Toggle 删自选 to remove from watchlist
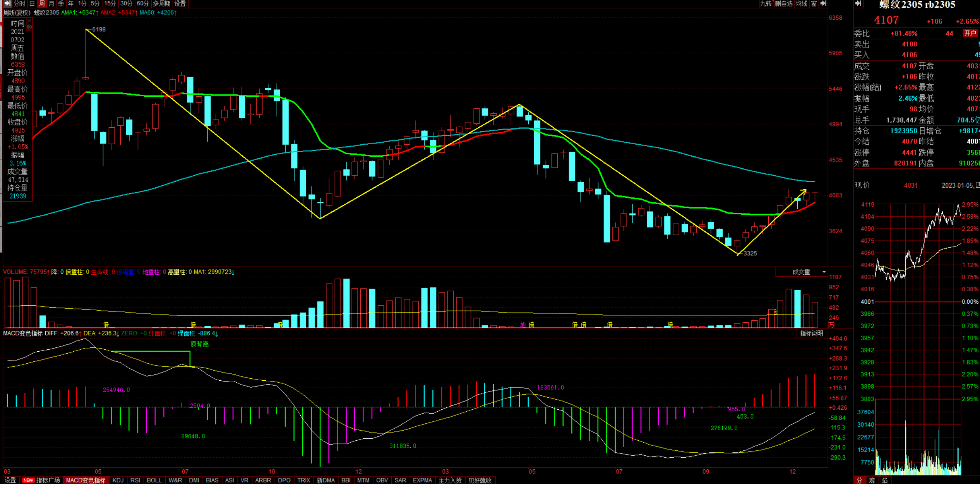The height and width of the screenshot is (484, 980). tap(784, 3)
